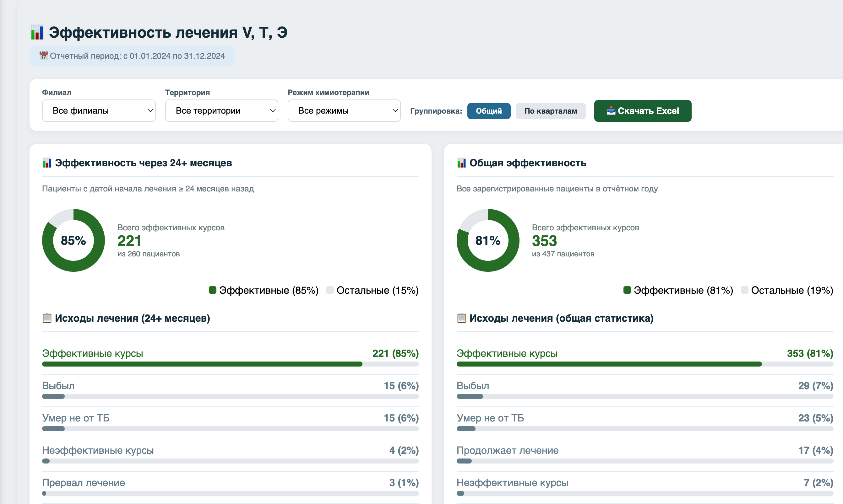Click the Эффективность лечения V, Т, Э heading
Screen dimensions: 843x504
coord(168,33)
